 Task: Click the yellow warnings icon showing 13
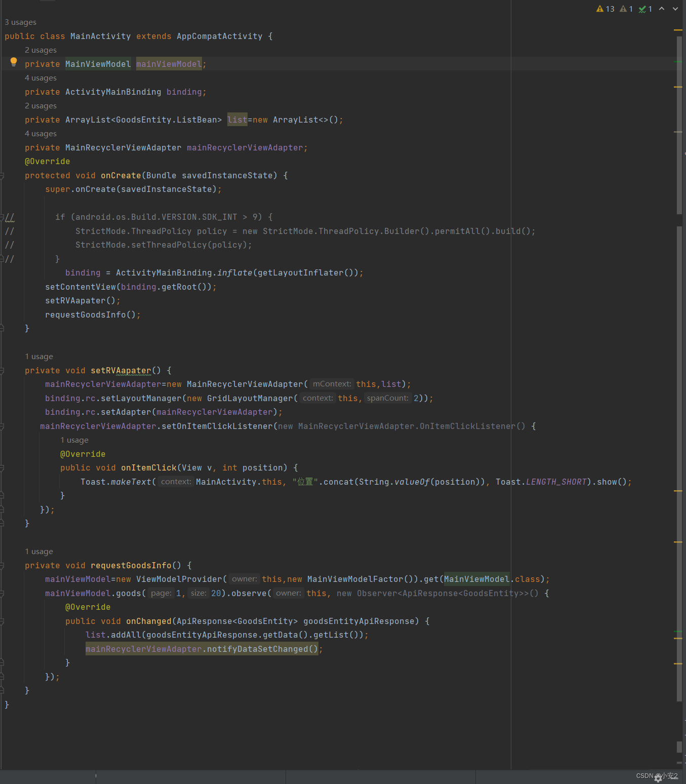click(606, 9)
